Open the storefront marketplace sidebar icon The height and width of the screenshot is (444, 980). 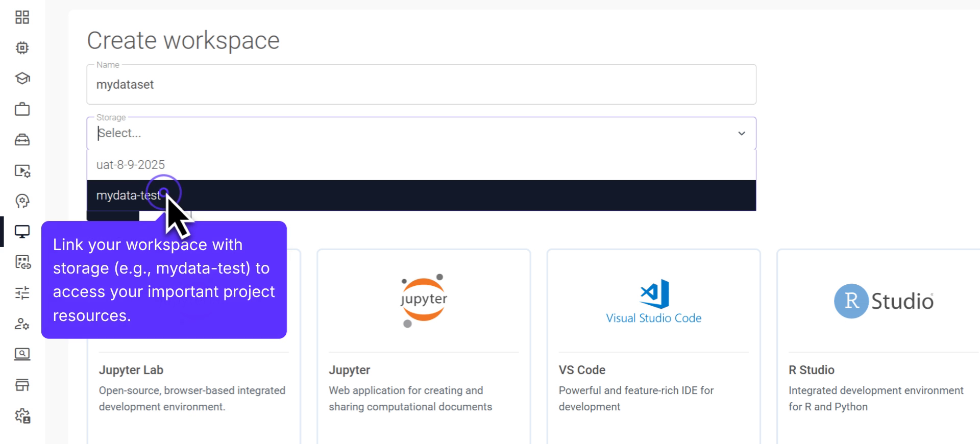[22, 385]
